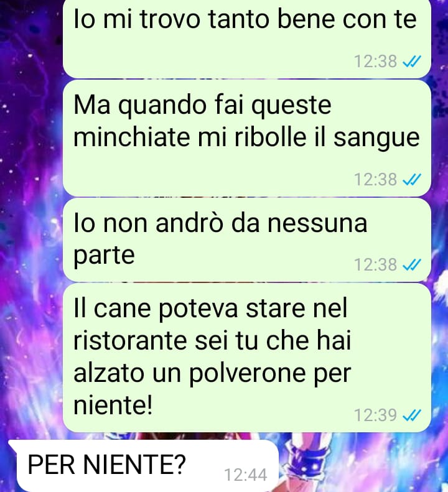Tap the 12:39 timestamp of the cane message
This screenshot has width=448, height=492.
click(375, 415)
